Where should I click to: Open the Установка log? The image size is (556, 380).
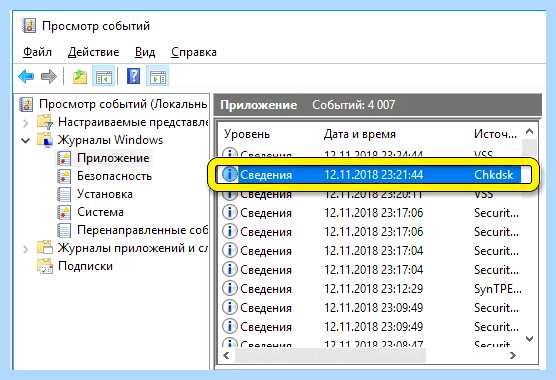coord(105,194)
